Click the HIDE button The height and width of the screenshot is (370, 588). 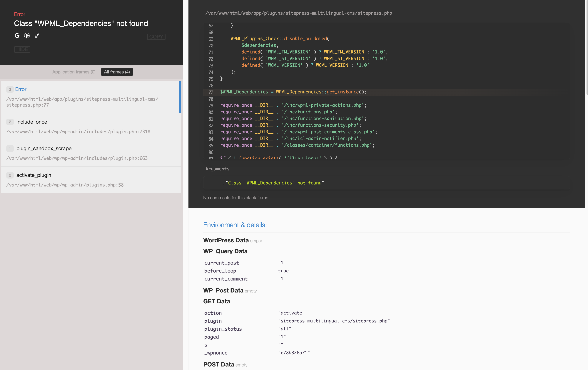point(22,49)
